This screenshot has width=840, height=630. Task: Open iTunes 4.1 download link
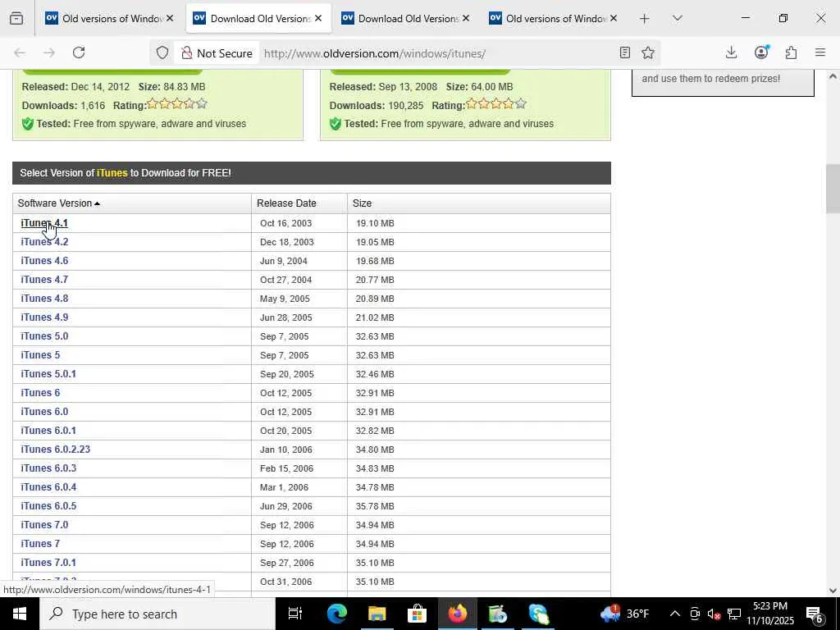click(x=44, y=223)
